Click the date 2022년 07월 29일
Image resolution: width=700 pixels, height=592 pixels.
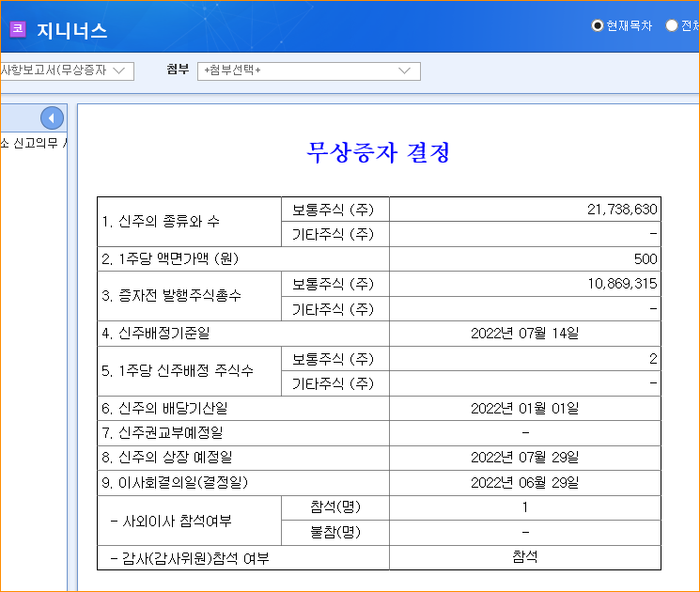525,458
